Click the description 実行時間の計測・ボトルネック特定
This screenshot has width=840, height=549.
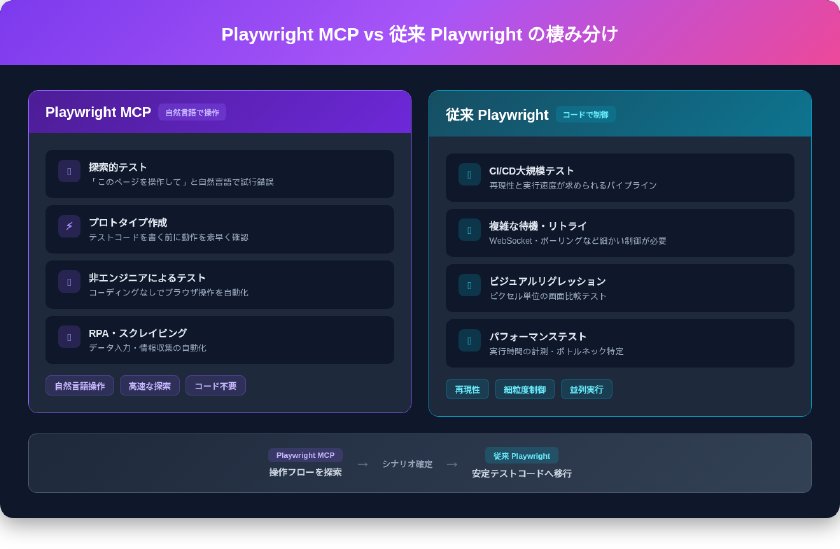[x=556, y=351]
